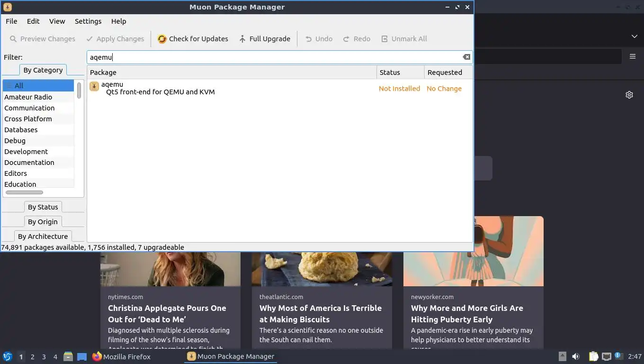Switch to the By Category tab
This screenshot has height=364, width=644.
(x=43, y=70)
